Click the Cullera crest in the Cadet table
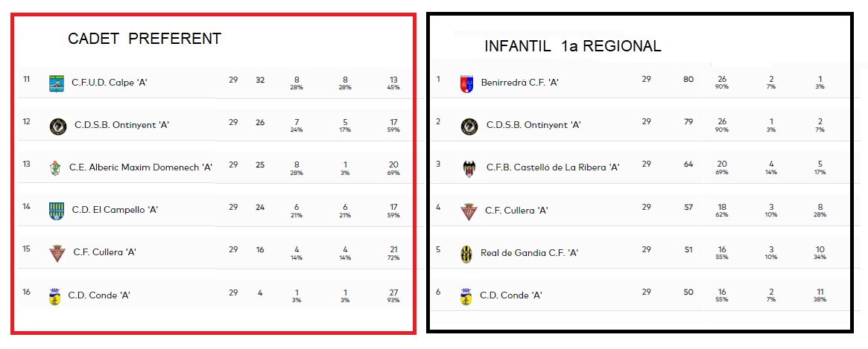 [x=57, y=253]
